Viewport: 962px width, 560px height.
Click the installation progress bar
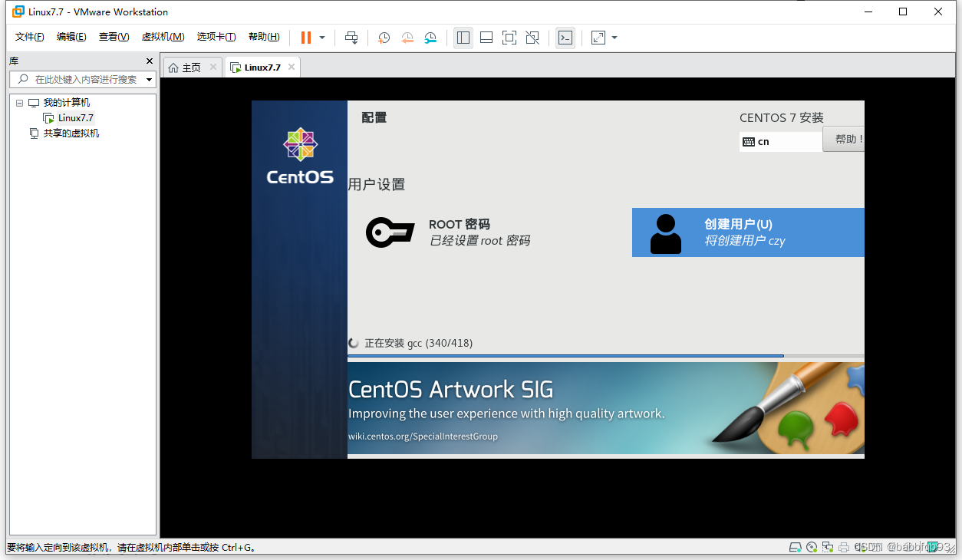pyautogui.click(x=606, y=356)
